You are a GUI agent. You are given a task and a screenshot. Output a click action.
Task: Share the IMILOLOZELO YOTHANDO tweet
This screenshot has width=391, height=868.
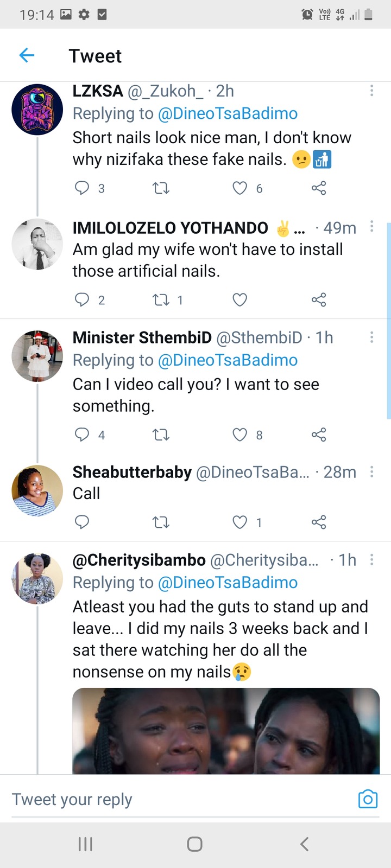pyautogui.click(x=319, y=299)
